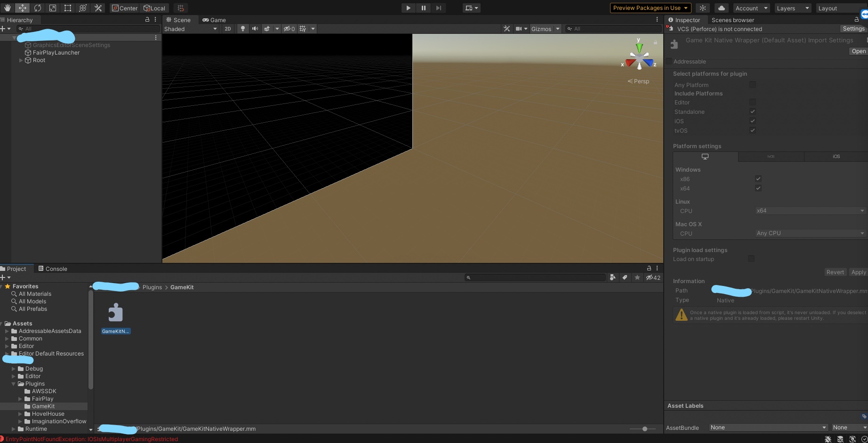Image resolution: width=868 pixels, height=443 pixels.
Task: Toggle scene grid visibility icon
Action: (x=303, y=29)
